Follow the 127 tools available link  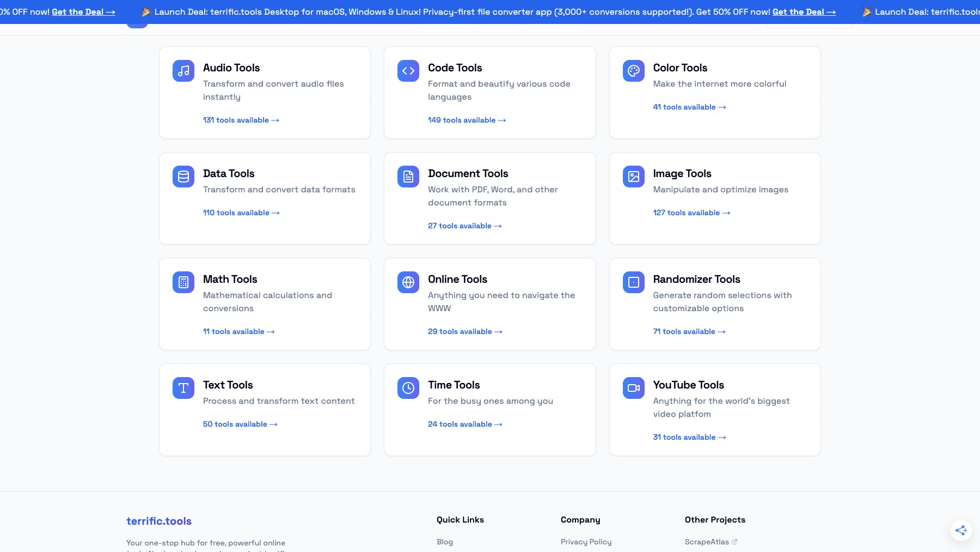pos(691,213)
